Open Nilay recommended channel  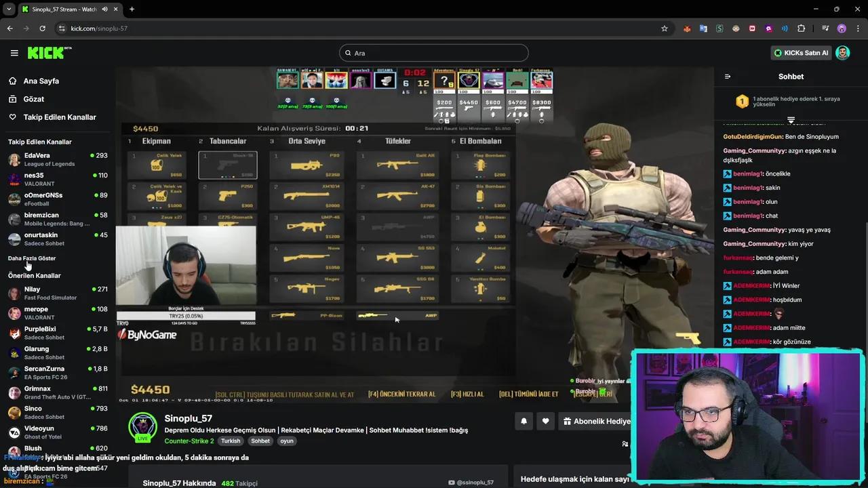tap(58, 293)
